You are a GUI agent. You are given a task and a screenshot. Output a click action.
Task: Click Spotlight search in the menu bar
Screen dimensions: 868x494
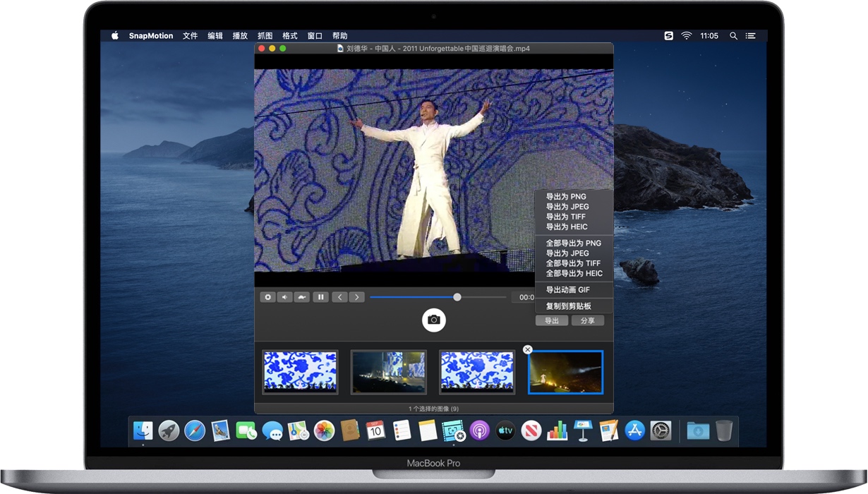coord(733,35)
